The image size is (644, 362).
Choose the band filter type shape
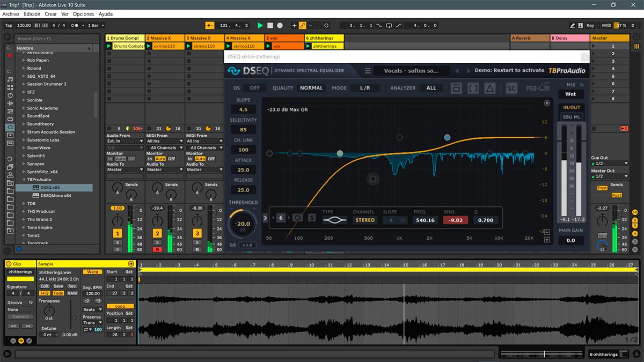pos(334,220)
